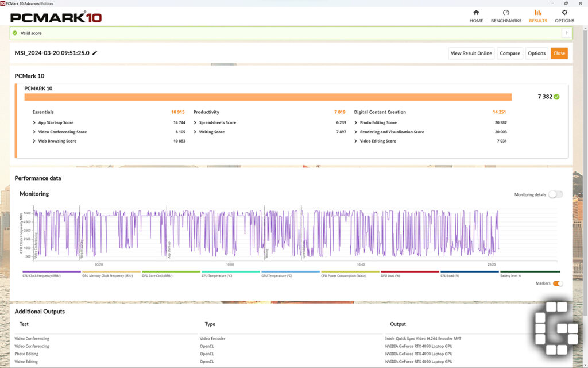Expand Writing Score
588x368 pixels.
point(195,132)
